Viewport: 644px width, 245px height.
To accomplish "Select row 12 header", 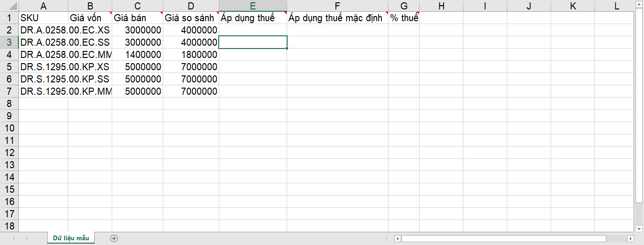I will (x=9, y=153).
